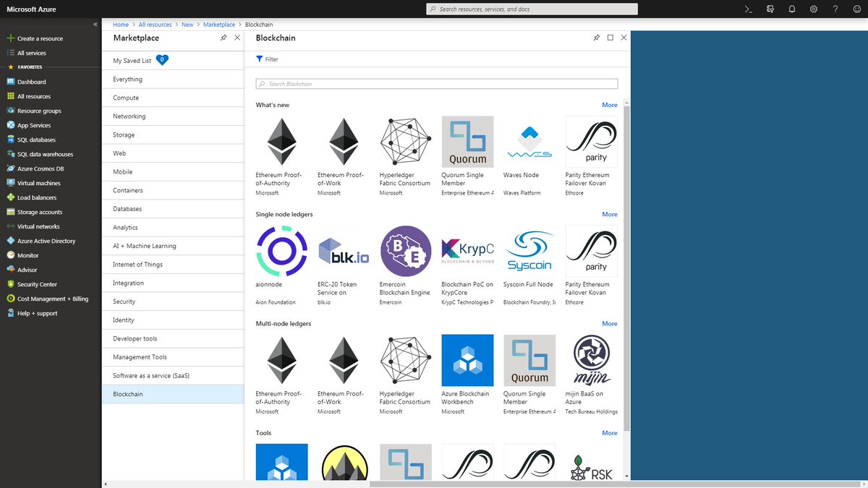Open Azure Cloud Shell icon

pyautogui.click(x=748, y=9)
